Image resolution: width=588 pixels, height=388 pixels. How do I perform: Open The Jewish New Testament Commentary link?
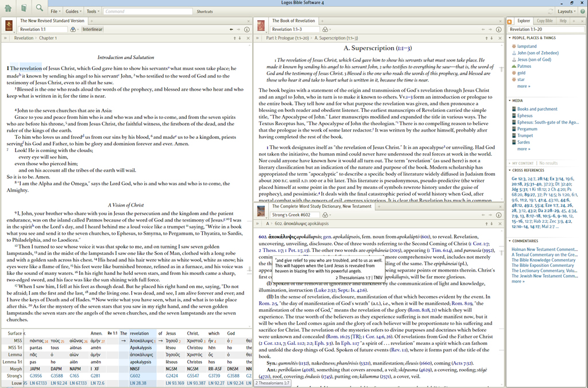[545, 276]
